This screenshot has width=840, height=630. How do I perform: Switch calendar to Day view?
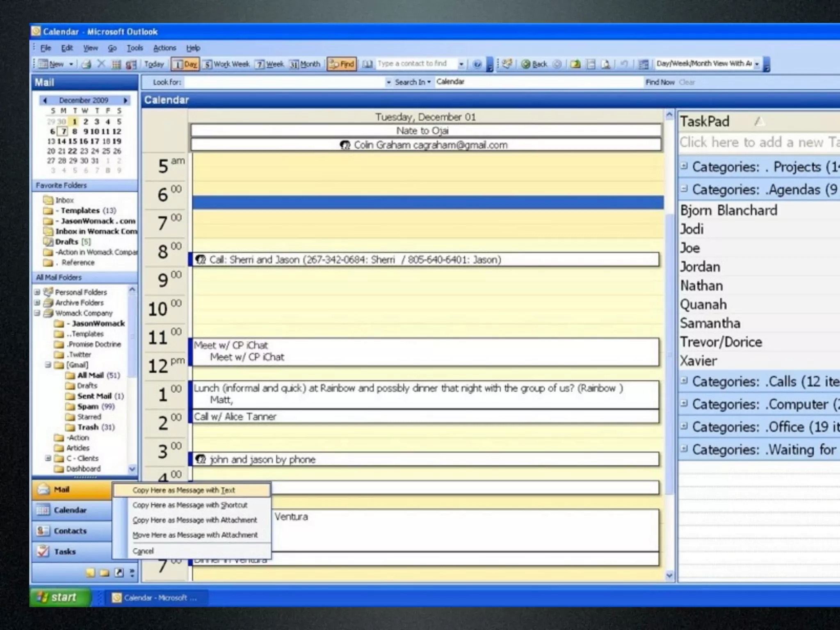tap(185, 64)
